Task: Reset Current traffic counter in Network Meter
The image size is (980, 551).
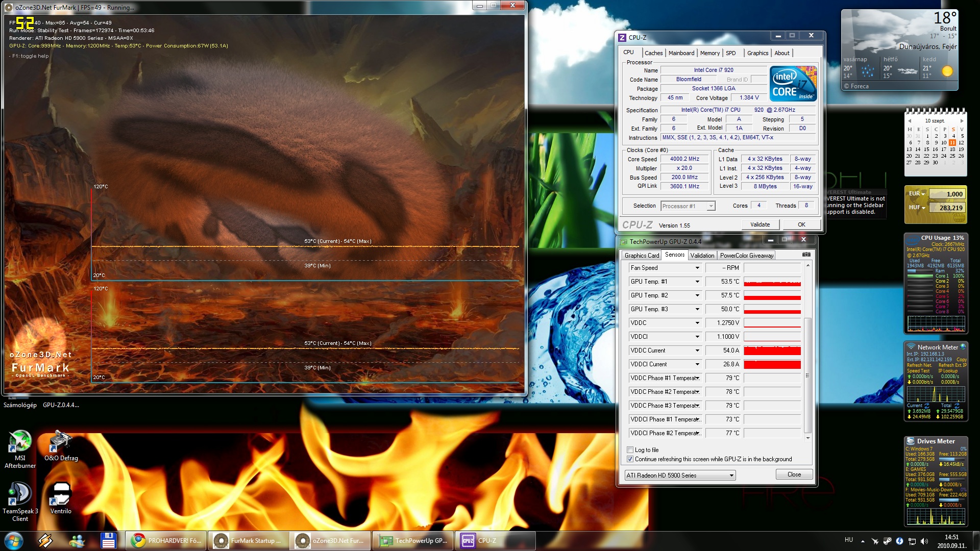Action: pos(926,406)
